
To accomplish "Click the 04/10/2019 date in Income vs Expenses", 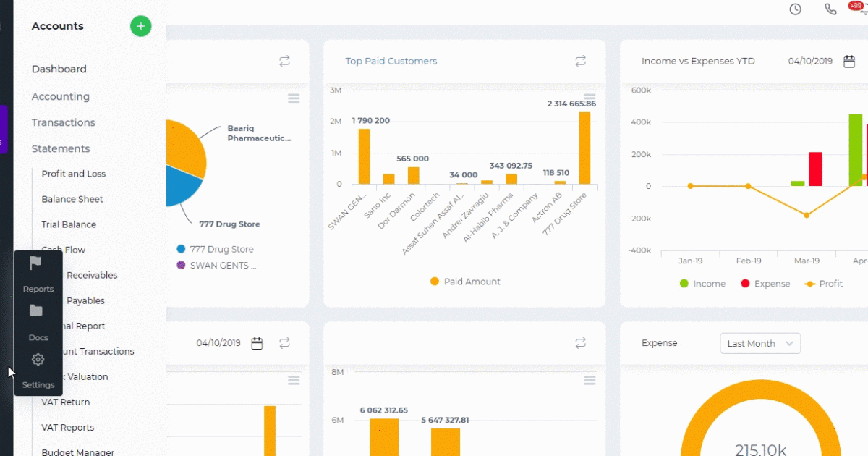I will click(x=811, y=62).
